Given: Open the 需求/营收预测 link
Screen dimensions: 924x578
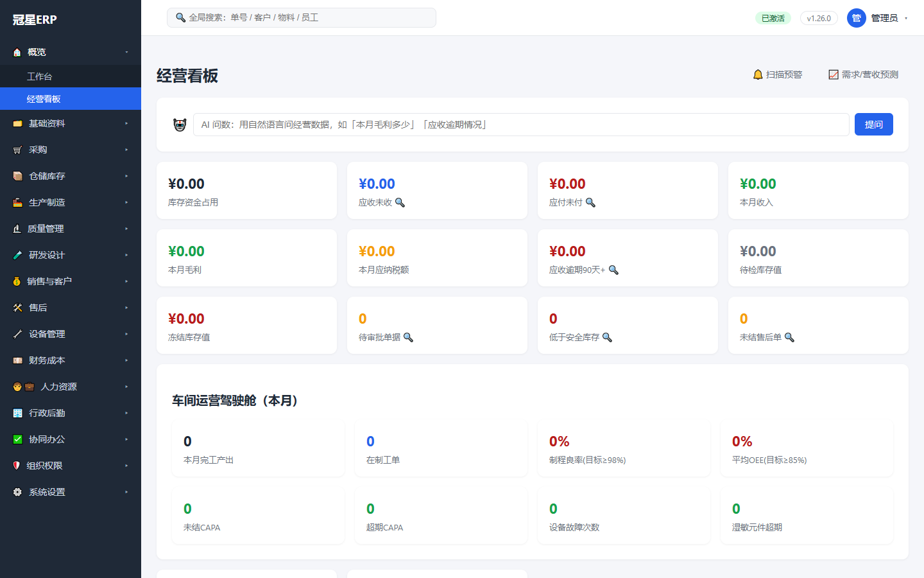Looking at the screenshot, I should click(864, 74).
